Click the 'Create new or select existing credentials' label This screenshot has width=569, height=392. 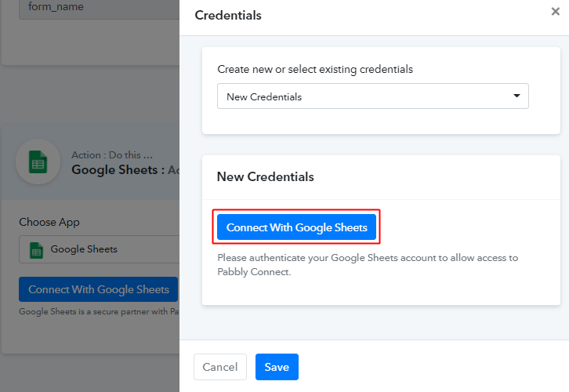[315, 69]
